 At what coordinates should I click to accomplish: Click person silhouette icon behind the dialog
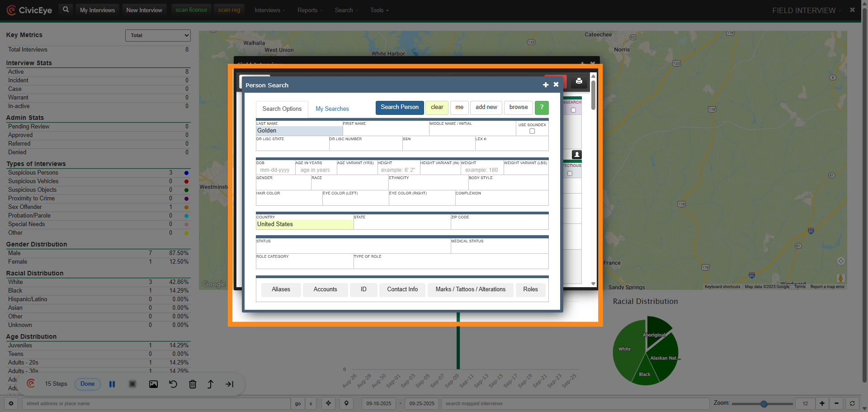tap(577, 155)
